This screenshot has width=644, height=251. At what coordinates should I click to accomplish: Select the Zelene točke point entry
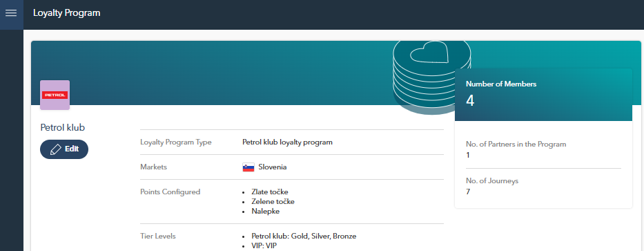tap(273, 202)
